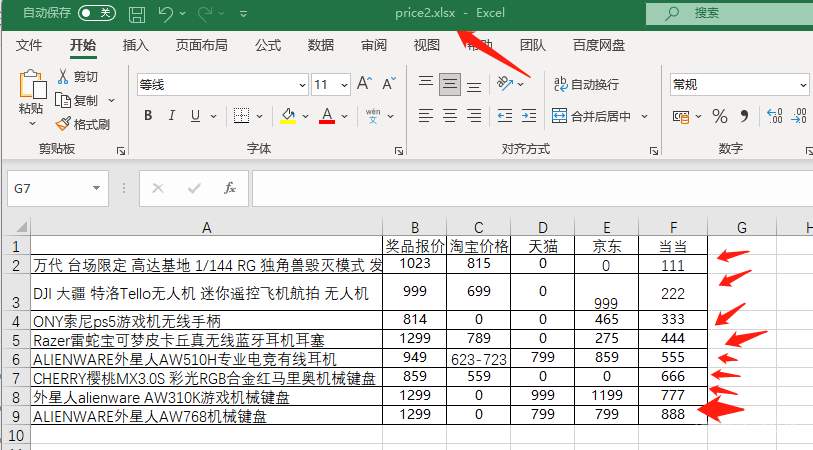This screenshot has width=813, height=450.
Task: Toggle bold formatting
Action: point(148,116)
